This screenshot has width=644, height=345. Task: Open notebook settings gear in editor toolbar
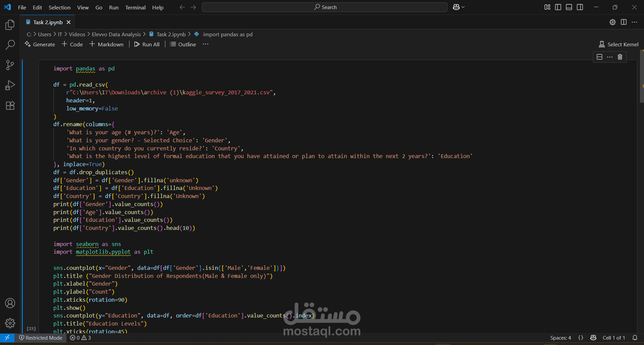[x=612, y=22]
